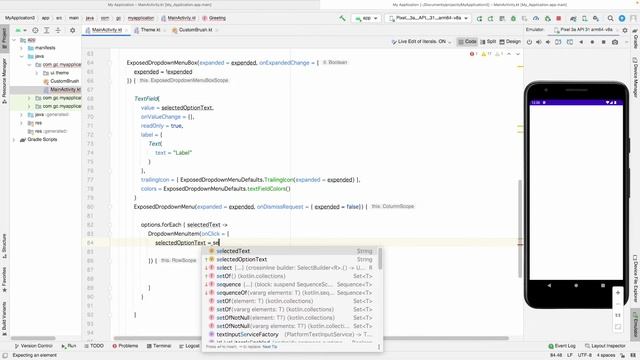Open the app run configuration dropdown
This screenshot has height=360, width=640.
point(366,18)
